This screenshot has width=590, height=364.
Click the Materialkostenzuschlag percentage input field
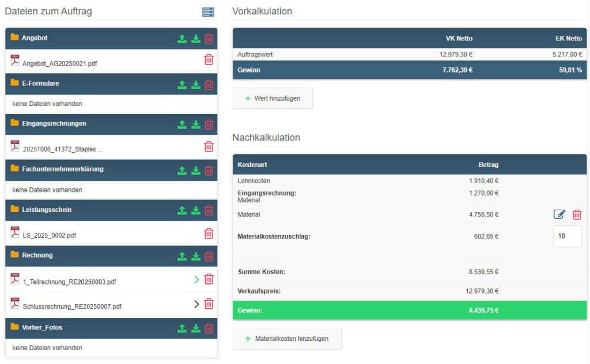[x=567, y=236]
